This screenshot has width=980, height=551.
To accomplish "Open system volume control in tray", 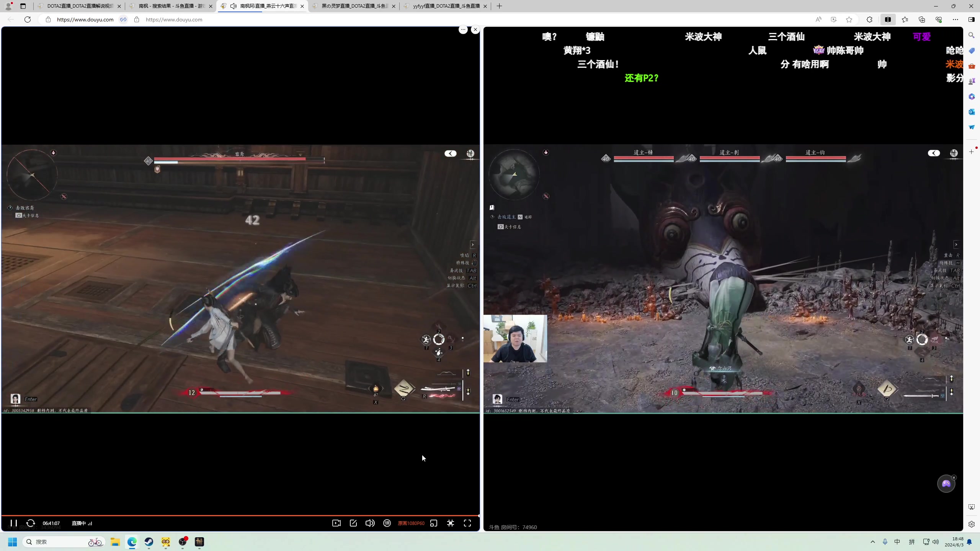I will click(x=936, y=542).
